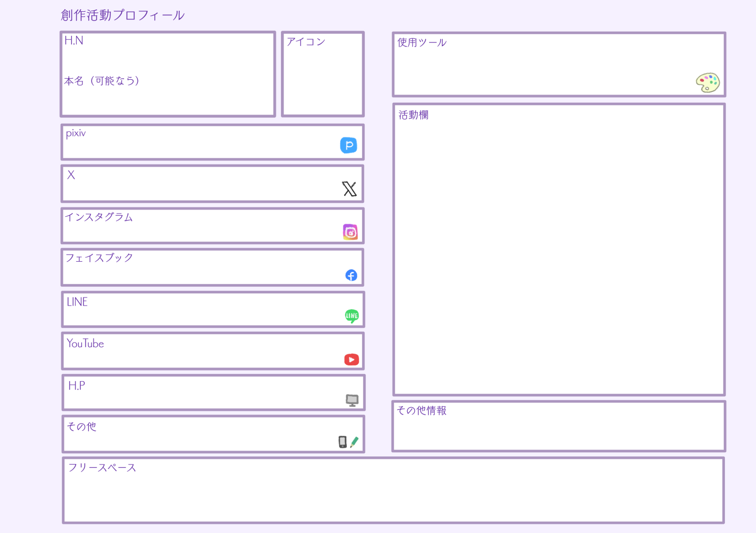This screenshot has height=533, width=756.
Task: Click the フェイスブック label text
Action: pyautogui.click(x=99, y=258)
